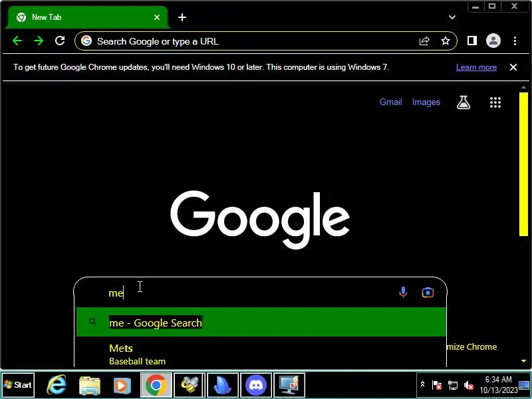Viewport: 532px width, 399px height.
Task: Click the Customize Chrome button
Action: 472,346
